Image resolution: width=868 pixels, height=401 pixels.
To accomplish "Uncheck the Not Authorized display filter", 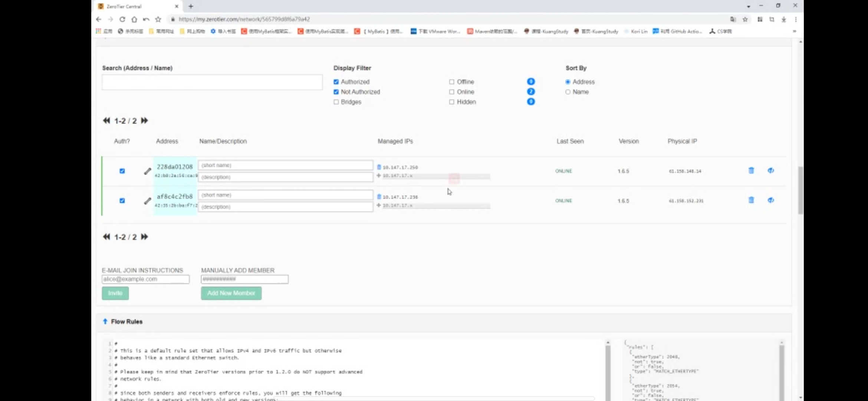I will pos(336,92).
